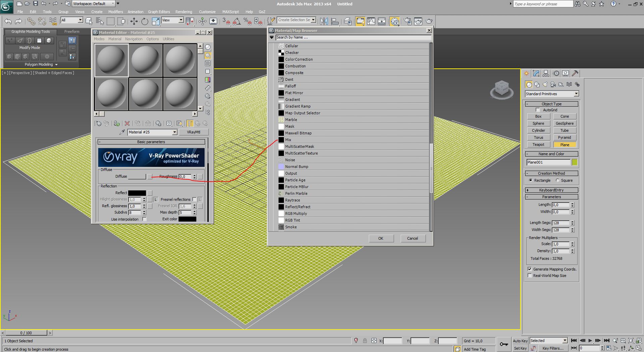This screenshot has height=352, width=644.
Task: Click OK in Material/Map Browser
Action: [381, 238]
